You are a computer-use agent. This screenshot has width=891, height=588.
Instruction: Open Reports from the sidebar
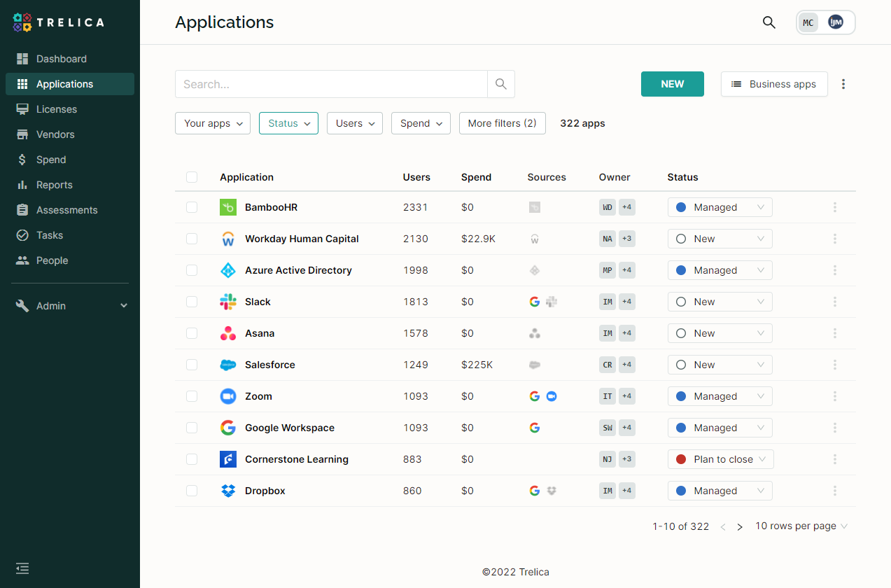[70, 185]
